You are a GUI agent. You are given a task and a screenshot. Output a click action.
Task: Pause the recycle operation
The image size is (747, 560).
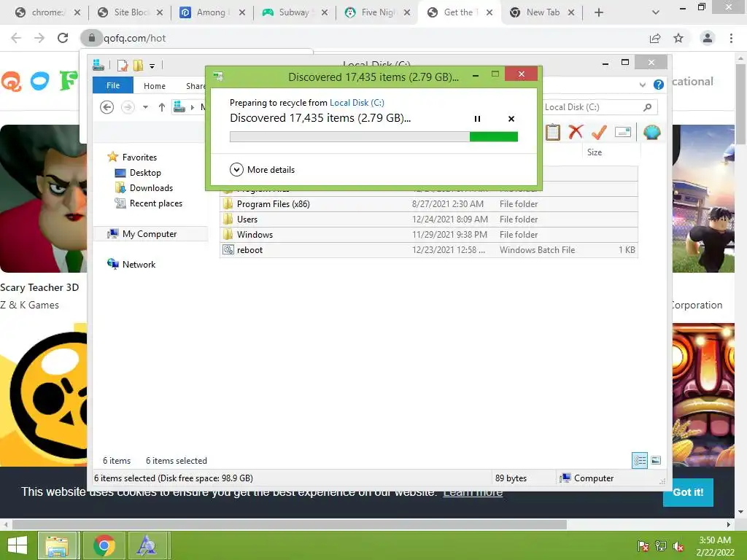[x=477, y=119]
